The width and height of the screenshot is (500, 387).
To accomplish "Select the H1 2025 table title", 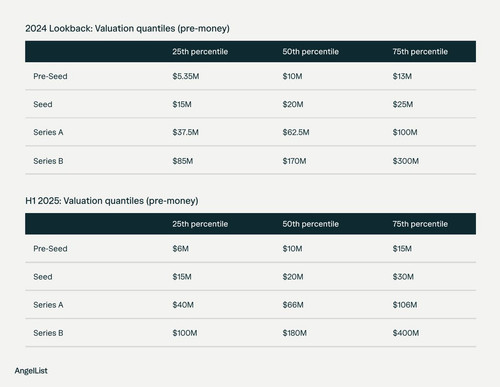I will click(x=112, y=201).
